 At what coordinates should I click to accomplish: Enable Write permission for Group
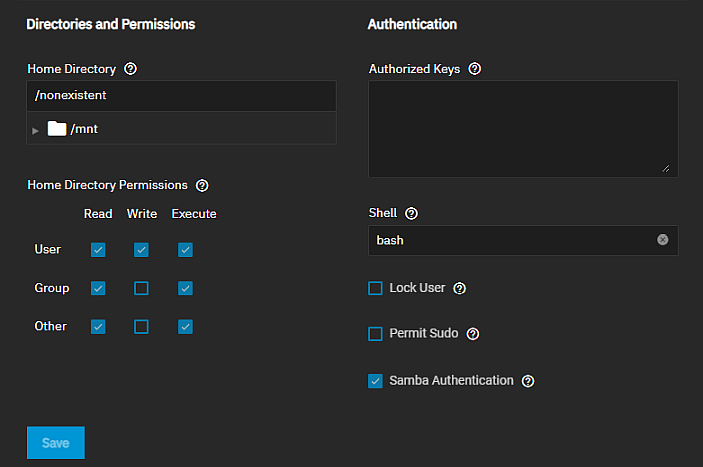pyautogui.click(x=141, y=288)
